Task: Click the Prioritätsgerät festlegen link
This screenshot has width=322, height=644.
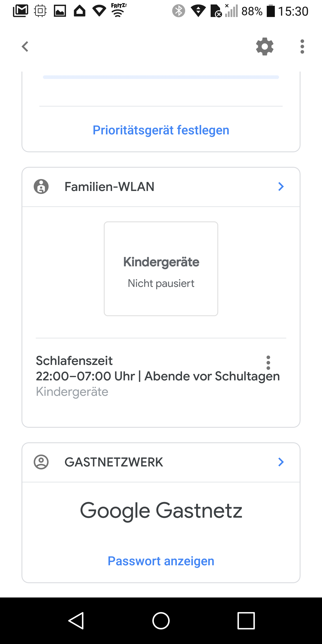Action: 161,130
